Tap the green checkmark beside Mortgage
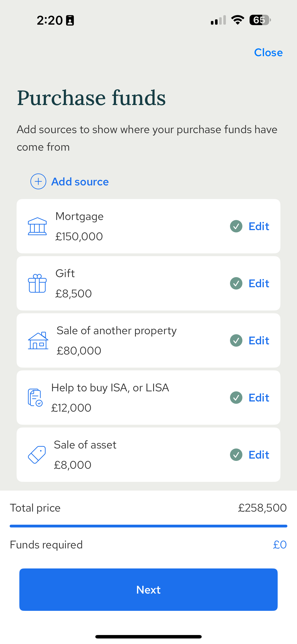 [x=236, y=226]
